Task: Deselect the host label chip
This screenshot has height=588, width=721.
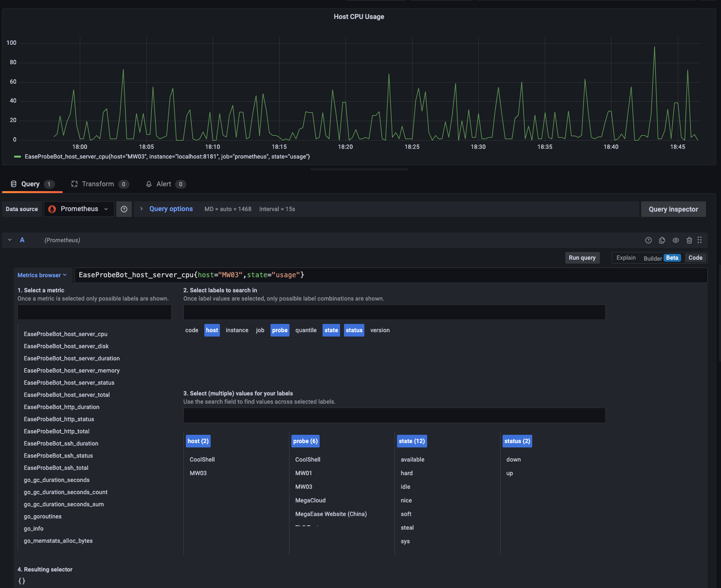Action: pos(212,330)
